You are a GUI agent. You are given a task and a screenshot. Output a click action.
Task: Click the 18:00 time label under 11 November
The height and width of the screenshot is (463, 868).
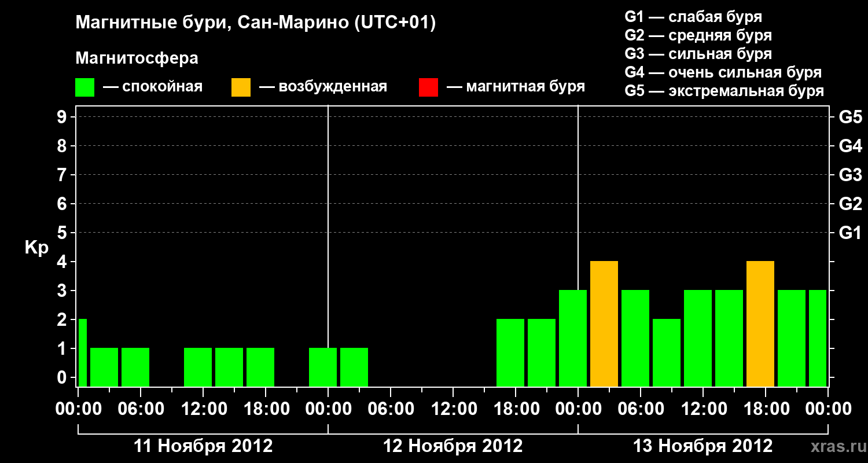click(266, 409)
